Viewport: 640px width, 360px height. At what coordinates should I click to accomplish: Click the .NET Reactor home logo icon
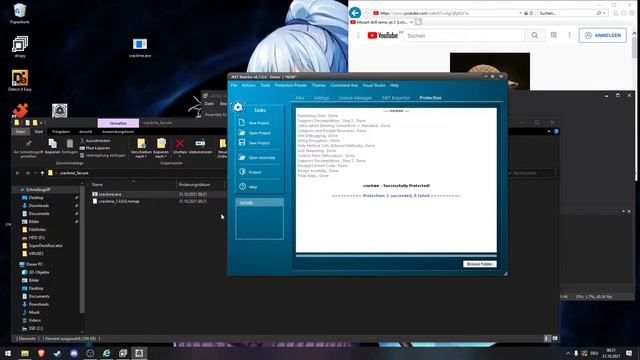(x=238, y=107)
